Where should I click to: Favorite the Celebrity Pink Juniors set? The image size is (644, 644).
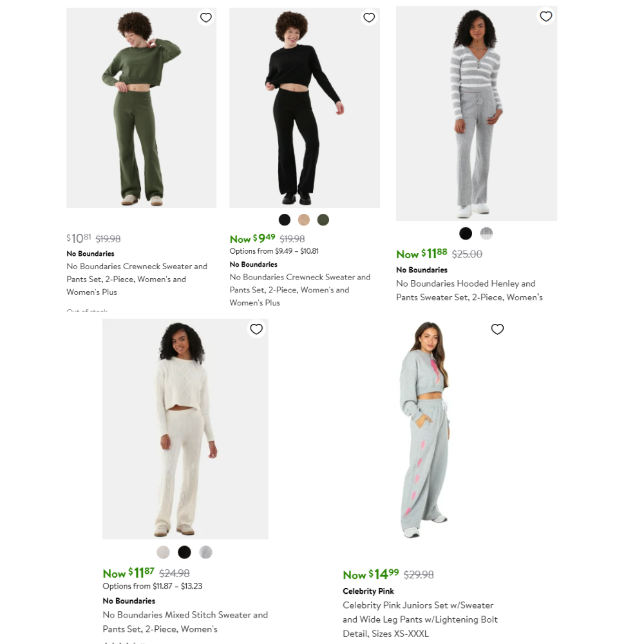coord(497,329)
